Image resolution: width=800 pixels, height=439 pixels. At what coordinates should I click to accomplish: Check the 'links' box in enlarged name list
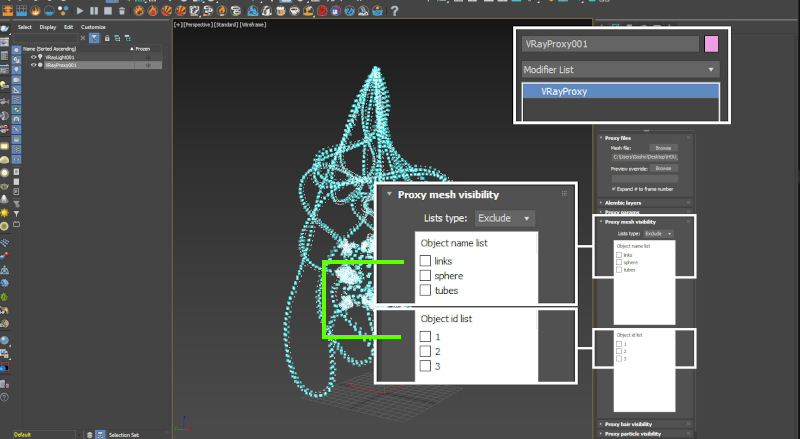point(426,261)
